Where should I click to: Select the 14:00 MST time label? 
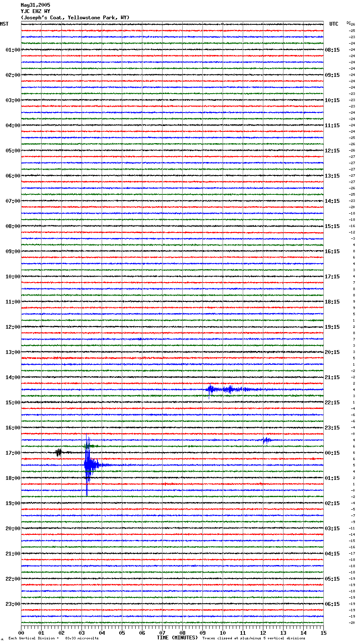point(13,377)
